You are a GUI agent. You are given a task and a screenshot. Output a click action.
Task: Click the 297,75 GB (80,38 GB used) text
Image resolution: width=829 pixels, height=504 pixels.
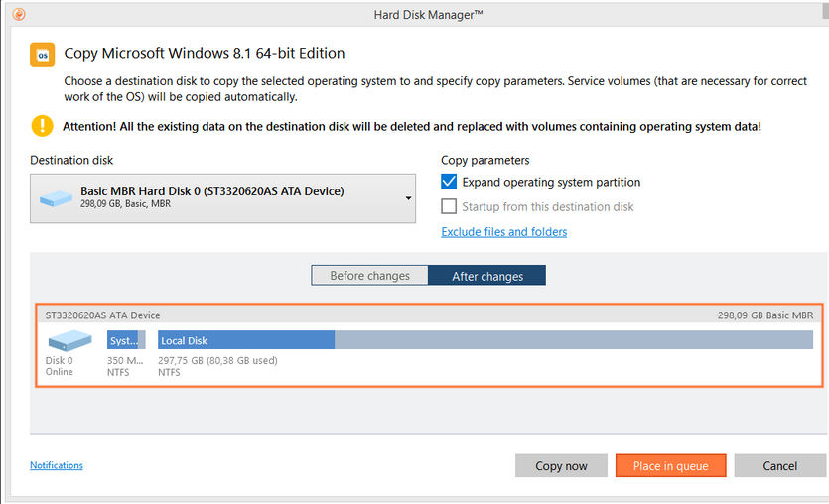coord(217,360)
